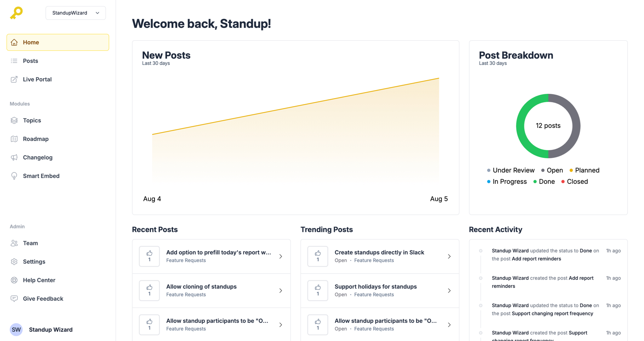Open the Roadmap map icon
This screenshot has width=644, height=341.
[14, 139]
